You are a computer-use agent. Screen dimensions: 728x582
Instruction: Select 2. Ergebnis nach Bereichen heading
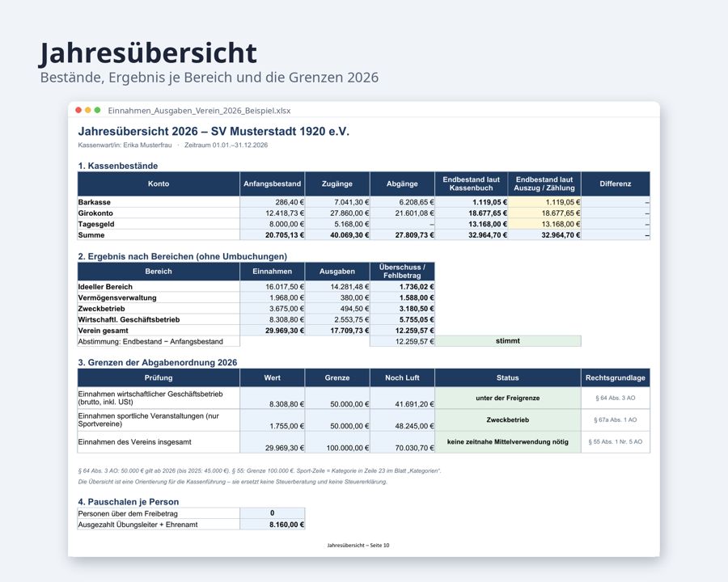(183, 256)
